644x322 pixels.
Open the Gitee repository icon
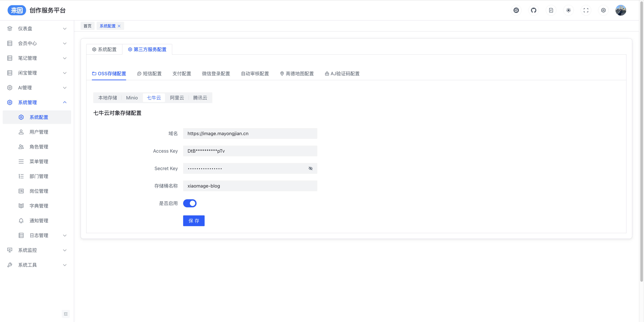pyautogui.click(x=516, y=10)
